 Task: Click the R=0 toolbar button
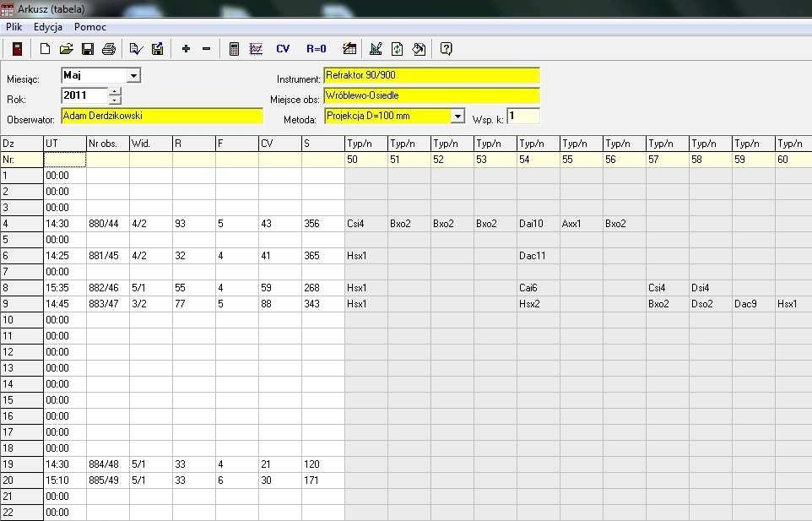(317, 49)
